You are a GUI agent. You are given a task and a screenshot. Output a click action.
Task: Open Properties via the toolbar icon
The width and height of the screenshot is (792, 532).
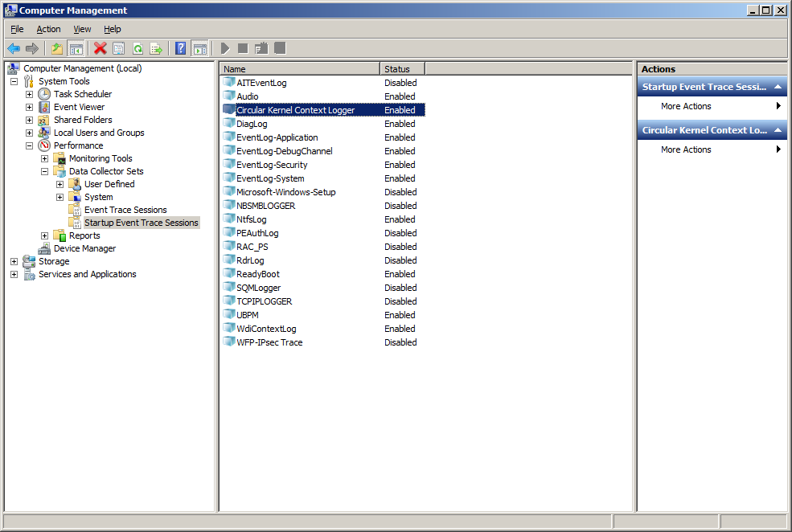pyautogui.click(x=119, y=48)
